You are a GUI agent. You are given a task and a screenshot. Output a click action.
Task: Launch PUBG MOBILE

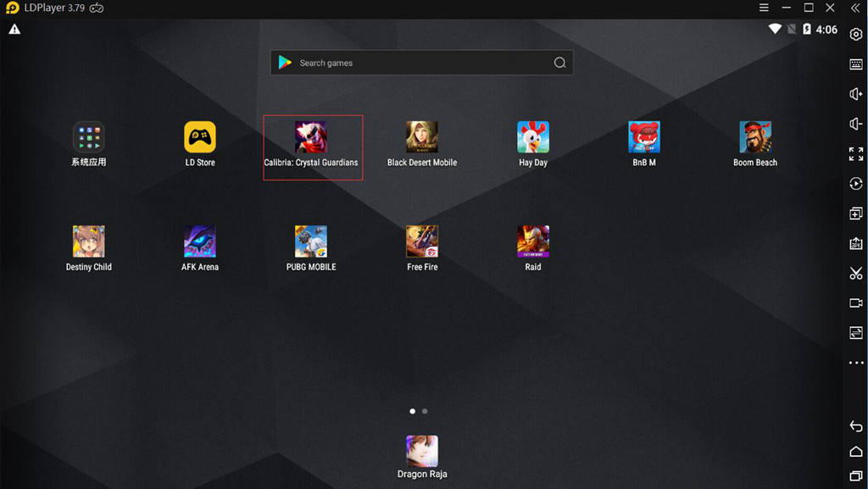310,242
